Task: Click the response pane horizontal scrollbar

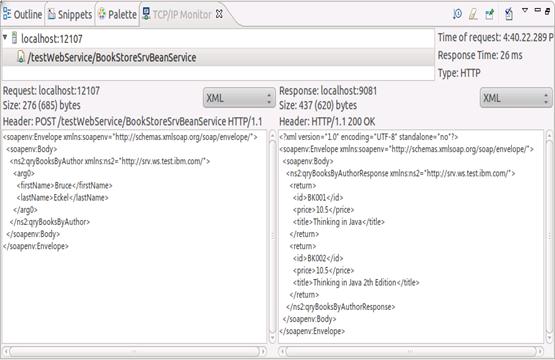Action: point(411,352)
